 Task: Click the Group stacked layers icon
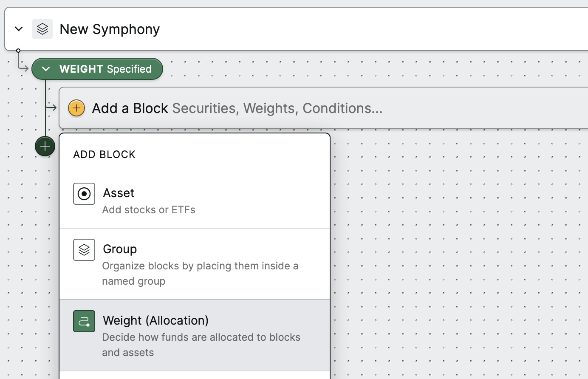84,250
